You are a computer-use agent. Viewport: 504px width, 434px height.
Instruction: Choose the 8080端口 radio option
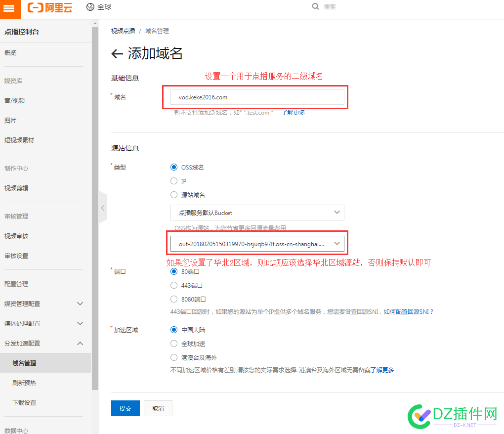174,299
